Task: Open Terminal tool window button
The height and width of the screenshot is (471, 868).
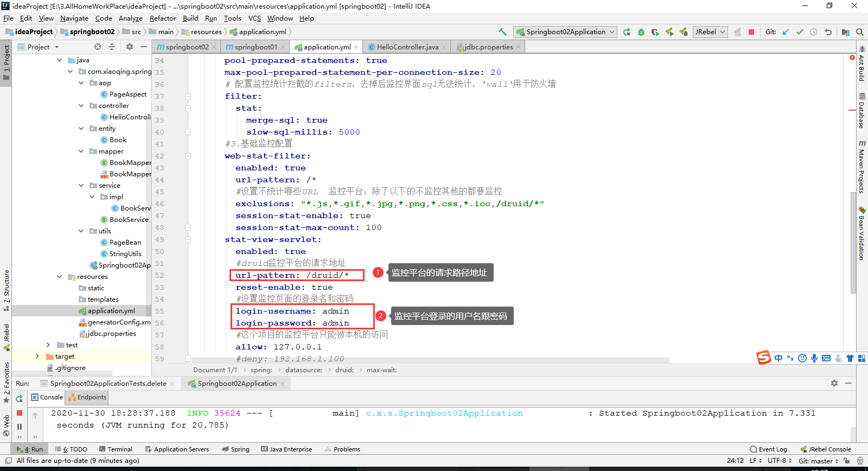Action: coord(116,449)
